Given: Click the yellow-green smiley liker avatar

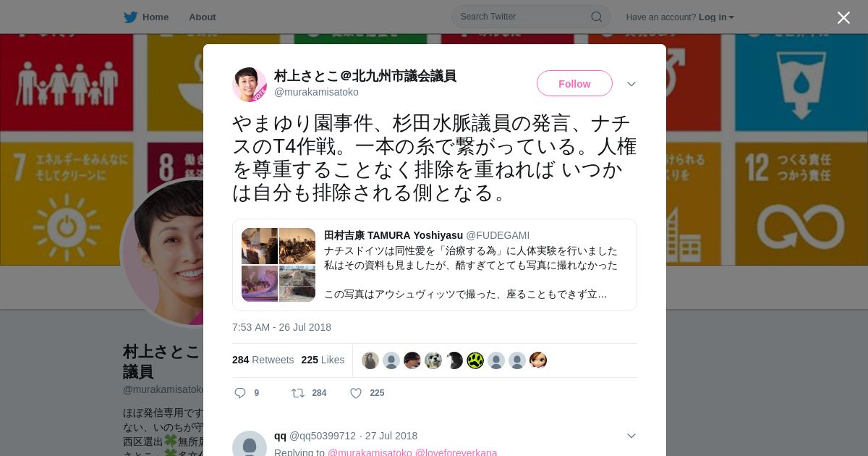Looking at the screenshot, I should (x=475, y=360).
